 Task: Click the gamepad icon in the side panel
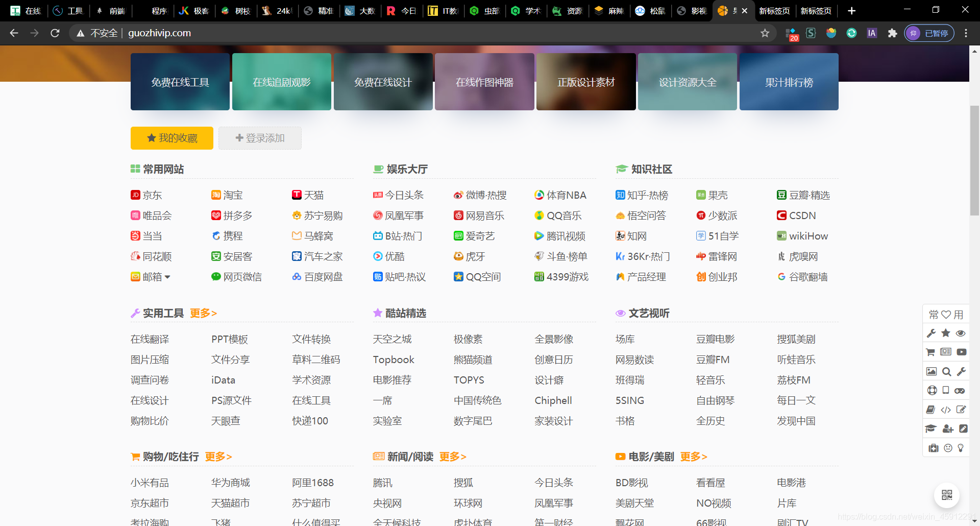[960, 390]
